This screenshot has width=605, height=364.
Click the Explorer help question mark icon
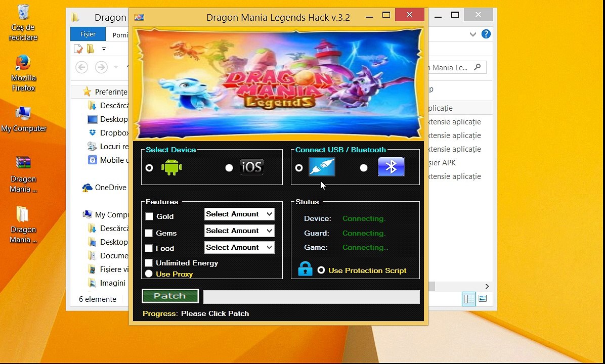[486, 34]
